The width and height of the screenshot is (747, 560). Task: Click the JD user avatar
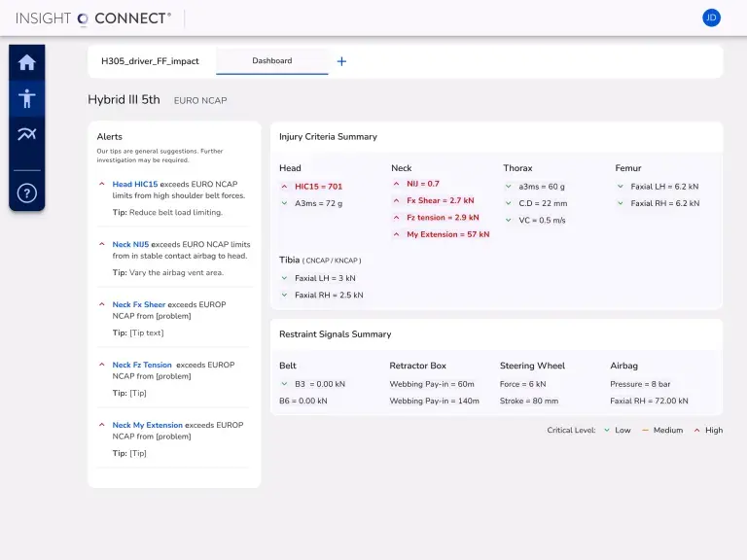pos(711,17)
